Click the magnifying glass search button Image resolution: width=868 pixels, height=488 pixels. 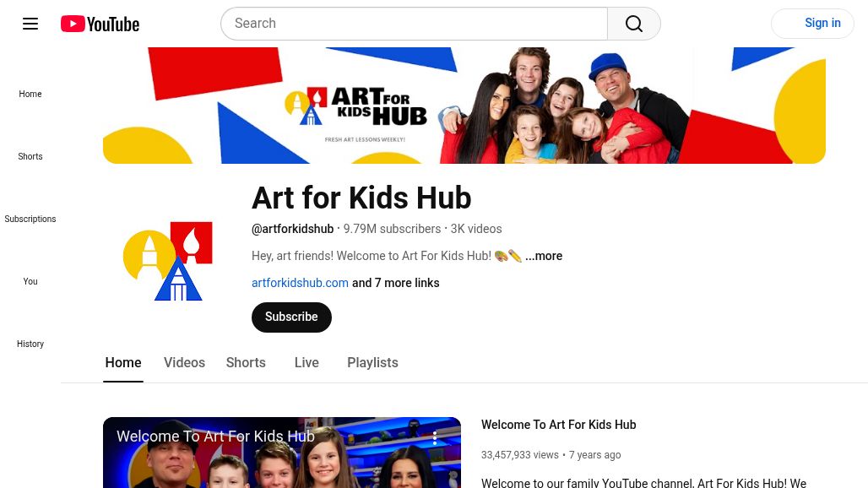click(x=634, y=24)
